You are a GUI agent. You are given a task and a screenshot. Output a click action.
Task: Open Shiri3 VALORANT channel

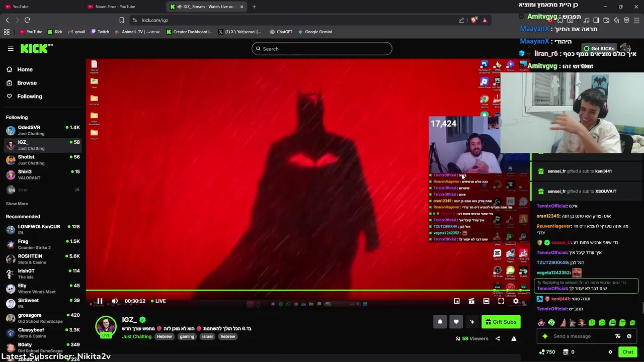pos(42,174)
